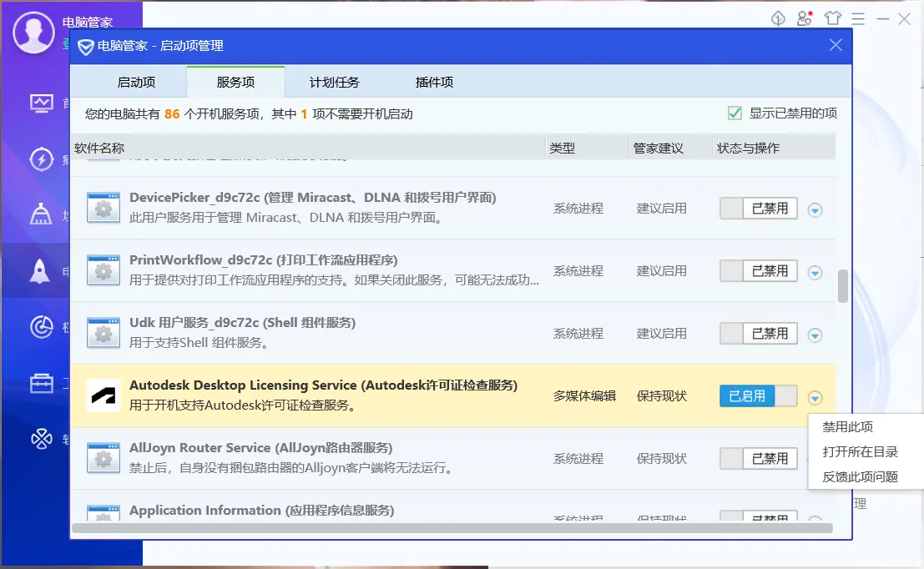
Task: Click the DevicePicker_d9c72c service icon
Action: (104, 208)
